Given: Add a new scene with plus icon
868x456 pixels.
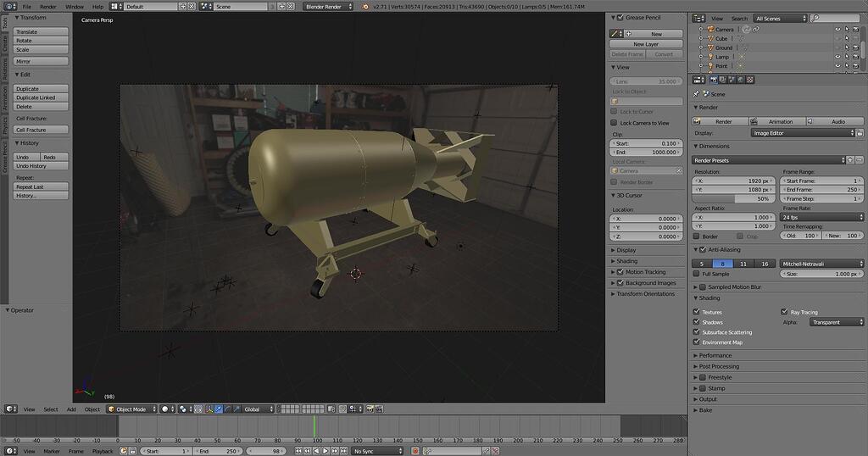Looking at the screenshot, I should click(281, 7).
